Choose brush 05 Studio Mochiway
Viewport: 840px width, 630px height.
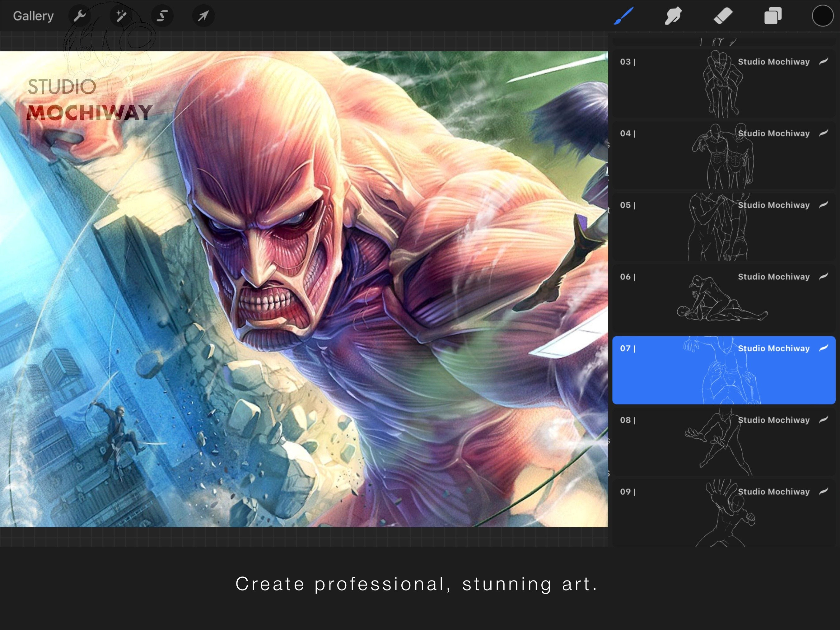point(724,227)
